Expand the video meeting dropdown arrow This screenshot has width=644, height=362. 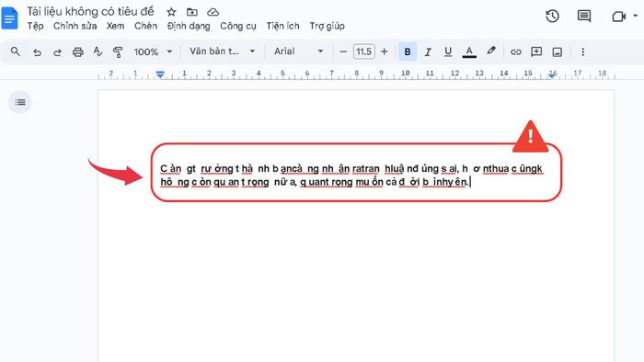point(636,17)
